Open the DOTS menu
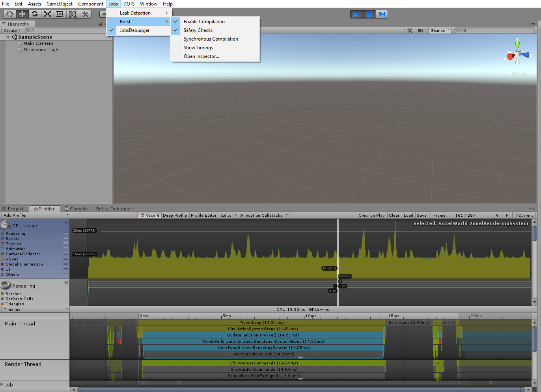The height and width of the screenshot is (392, 541). [129, 4]
